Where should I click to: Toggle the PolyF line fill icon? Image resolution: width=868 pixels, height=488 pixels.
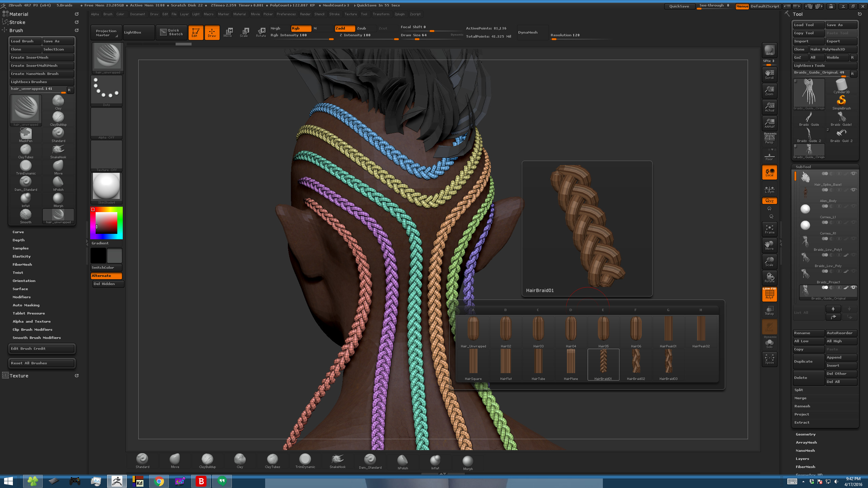pyautogui.click(x=769, y=294)
